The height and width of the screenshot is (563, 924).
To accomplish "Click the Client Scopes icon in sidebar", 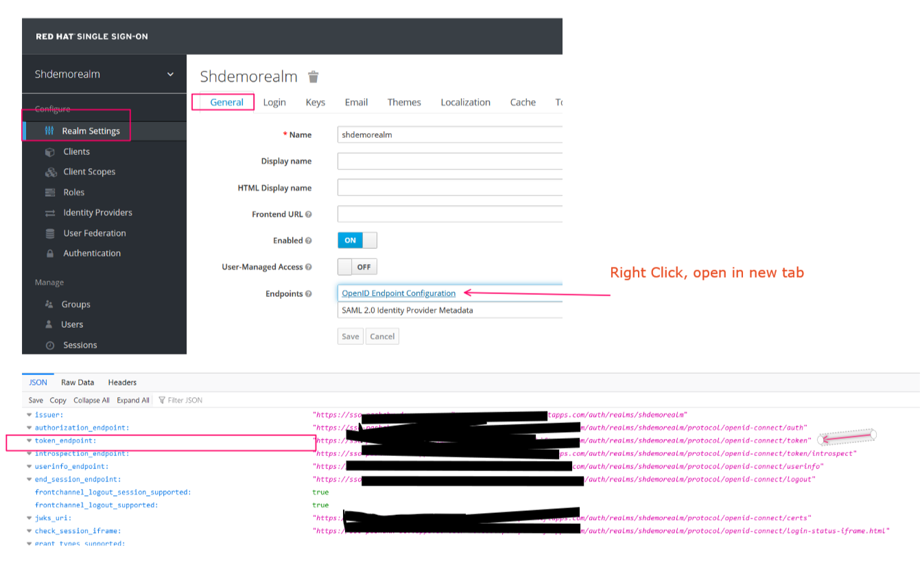I will 50,172.
